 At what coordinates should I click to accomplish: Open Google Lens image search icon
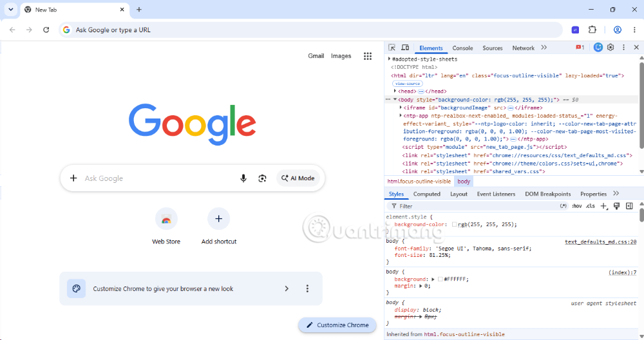click(262, 178)
